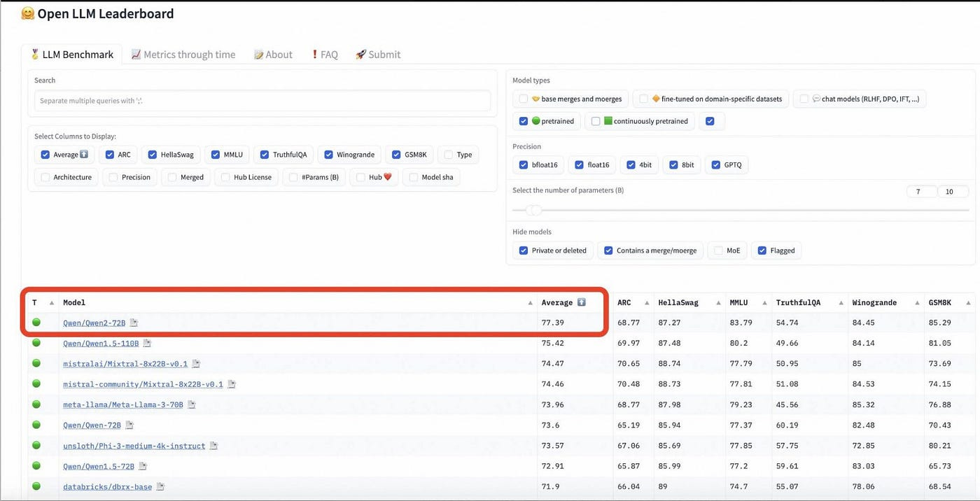Open the unsloth/Phi-3-medium-4k-instruct link

tap(134, 446)
